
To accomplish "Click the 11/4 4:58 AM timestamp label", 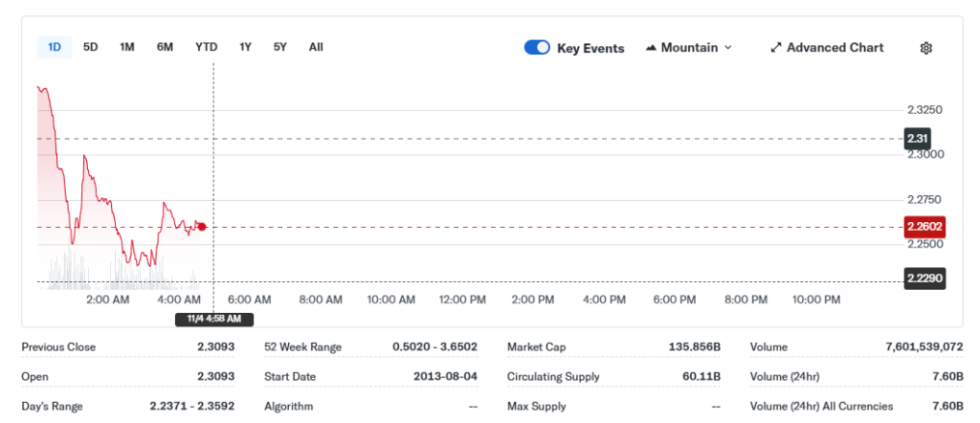I will [x=213, y=319].
